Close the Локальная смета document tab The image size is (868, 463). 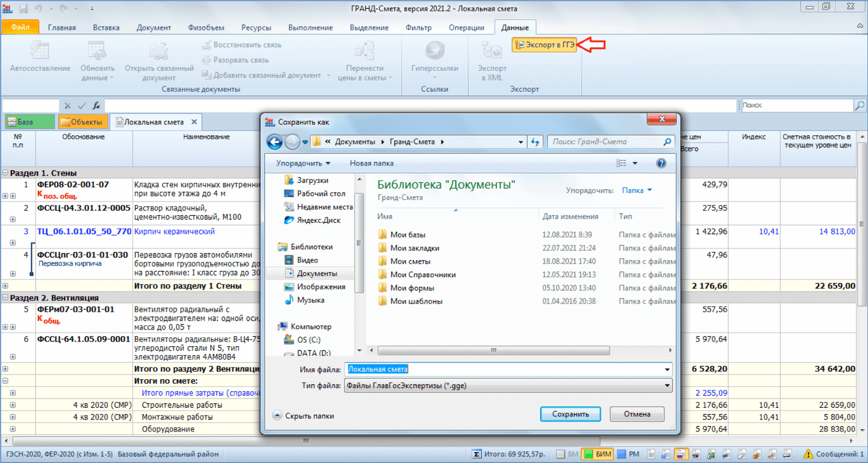pyautogui.click(x=194, y=121)
